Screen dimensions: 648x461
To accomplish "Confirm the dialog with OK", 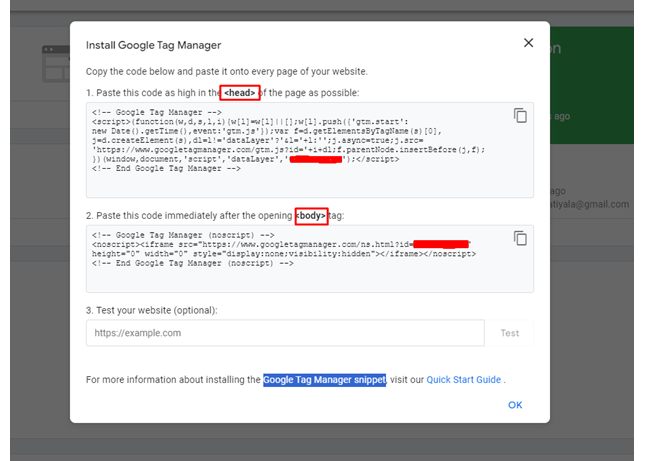I will point(515,405).
